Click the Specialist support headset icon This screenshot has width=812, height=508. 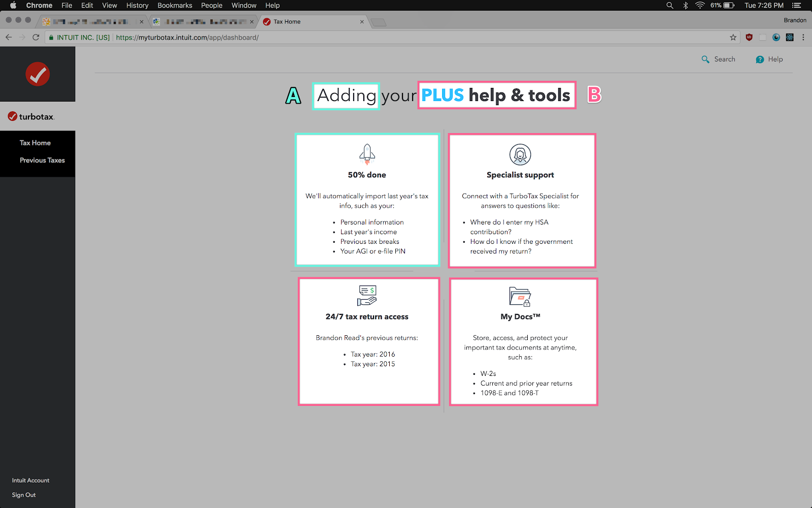click(520, 154)
